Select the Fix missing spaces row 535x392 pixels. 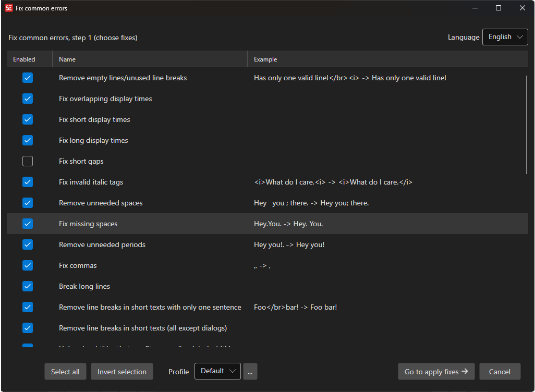point(156,224)
